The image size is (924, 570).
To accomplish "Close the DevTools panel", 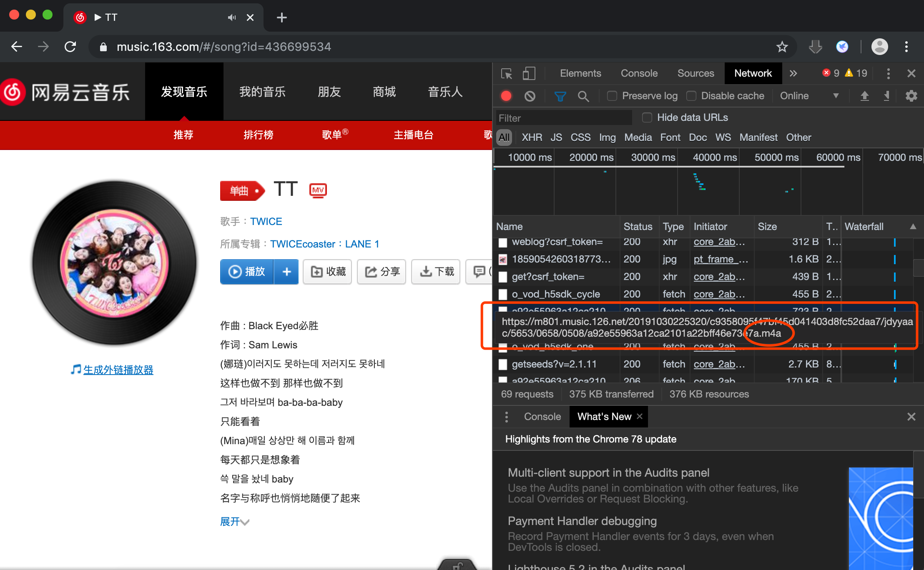I will [x=911, y=74].
